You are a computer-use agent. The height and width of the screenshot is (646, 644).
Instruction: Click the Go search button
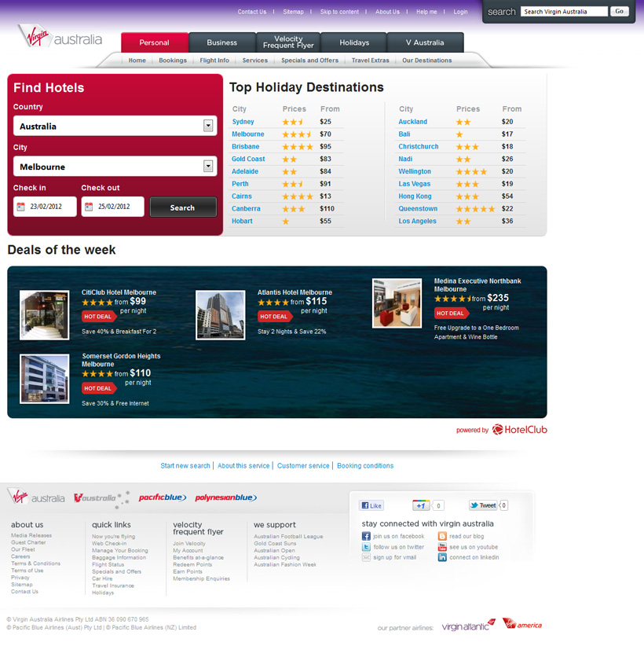(x=620, y=12)
